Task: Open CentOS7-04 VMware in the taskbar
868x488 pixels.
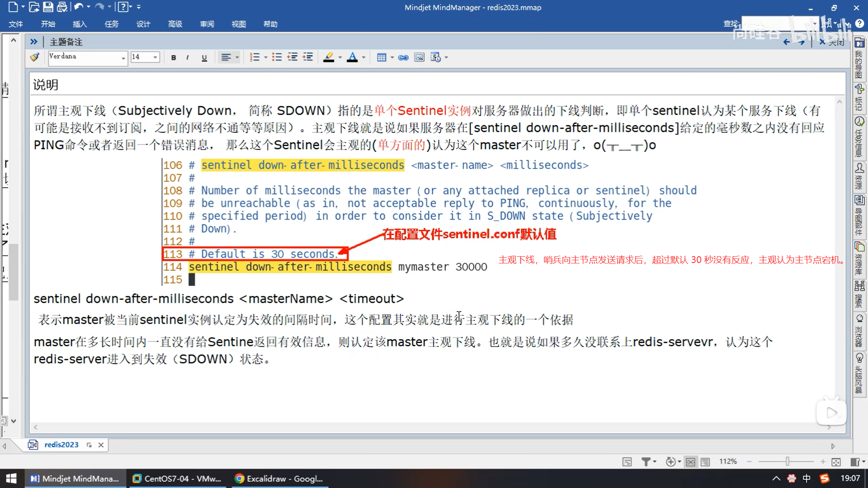Action: click(x=177, y=479)
